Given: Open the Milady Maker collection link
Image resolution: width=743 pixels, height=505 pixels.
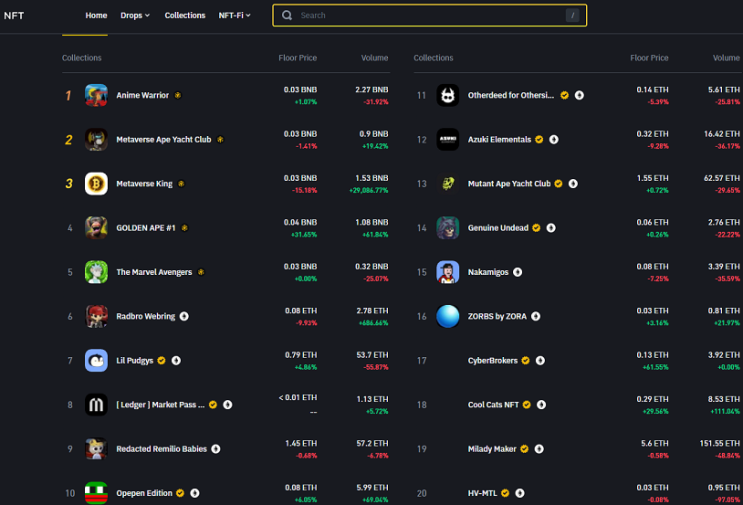Looking at the screenshot, I should point(492,449).
